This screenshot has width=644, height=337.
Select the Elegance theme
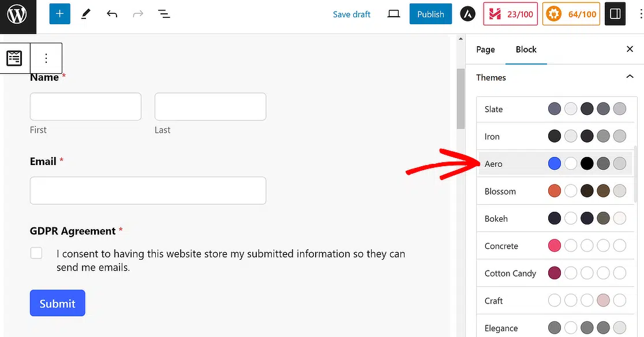click(555, 328)
